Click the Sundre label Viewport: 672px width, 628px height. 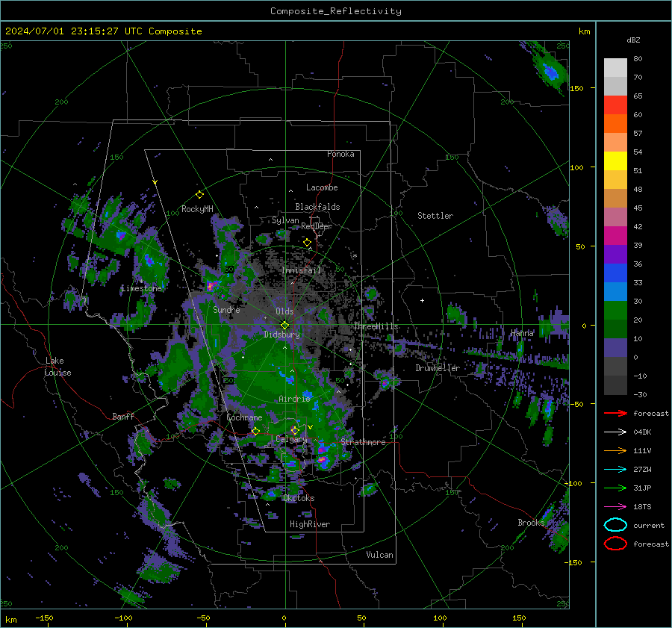click(x=226, y=309)
